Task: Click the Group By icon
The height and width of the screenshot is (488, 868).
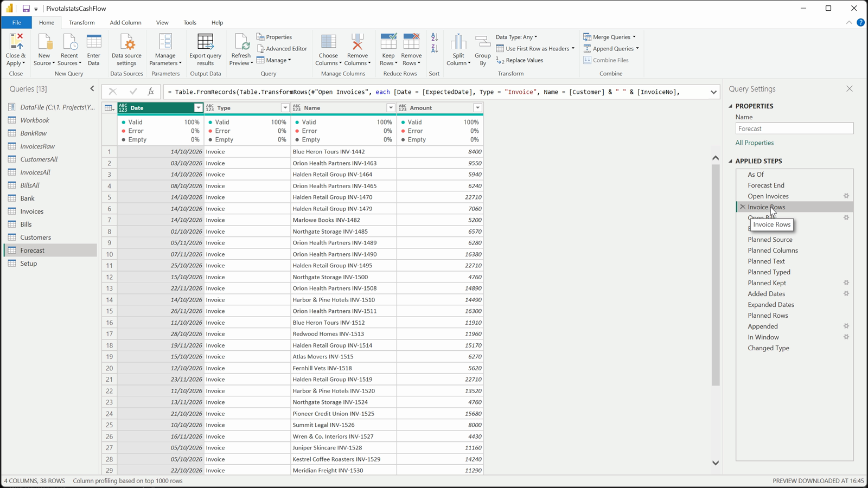Action: [x=483, y=42]
